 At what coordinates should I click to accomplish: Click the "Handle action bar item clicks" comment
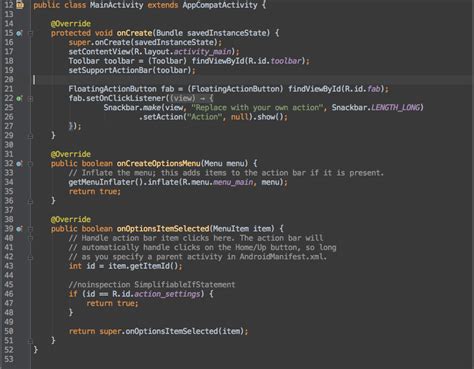(196, 238)
